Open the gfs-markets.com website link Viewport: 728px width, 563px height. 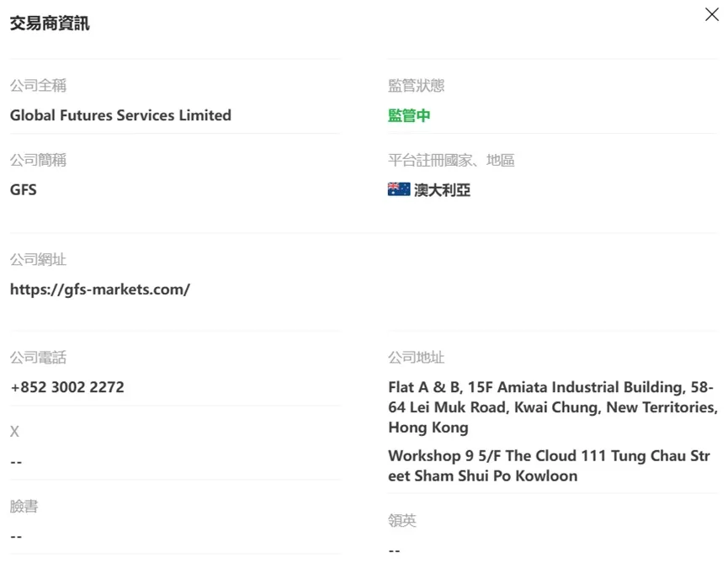[x=100, y=289]
